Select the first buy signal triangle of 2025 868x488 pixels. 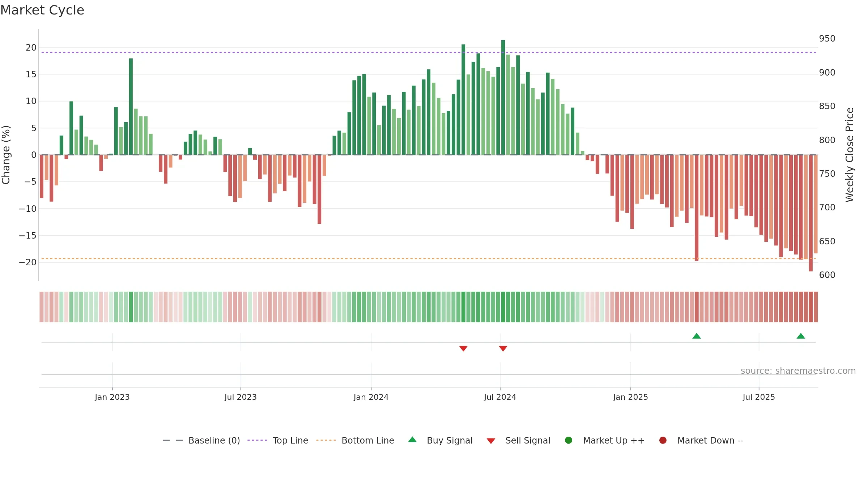coord(697,336)
